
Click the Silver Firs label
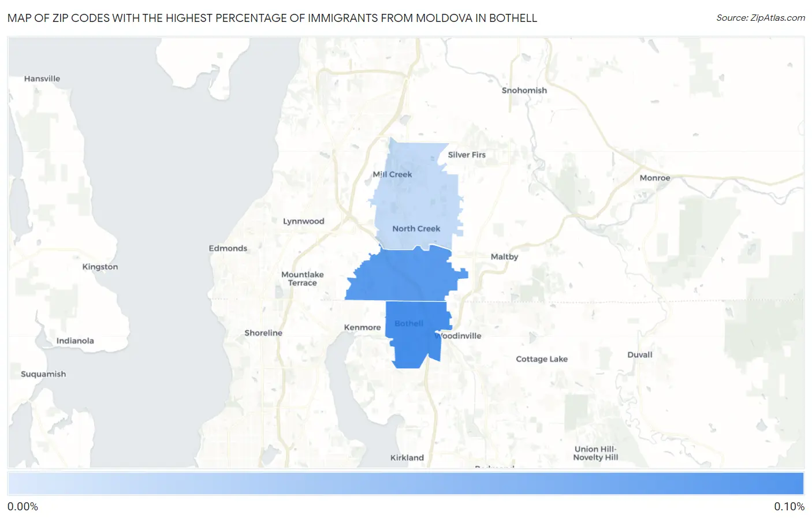[x=467, y=155]
